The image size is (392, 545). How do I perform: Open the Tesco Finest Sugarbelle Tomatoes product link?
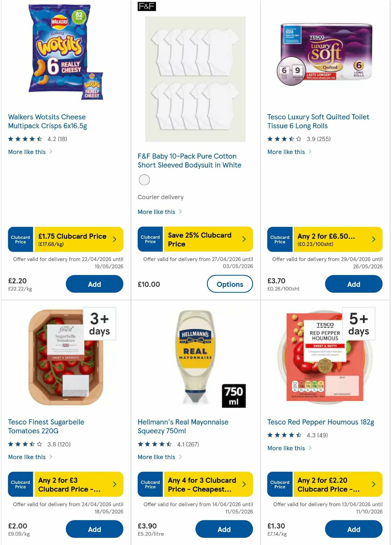[46, 426]
